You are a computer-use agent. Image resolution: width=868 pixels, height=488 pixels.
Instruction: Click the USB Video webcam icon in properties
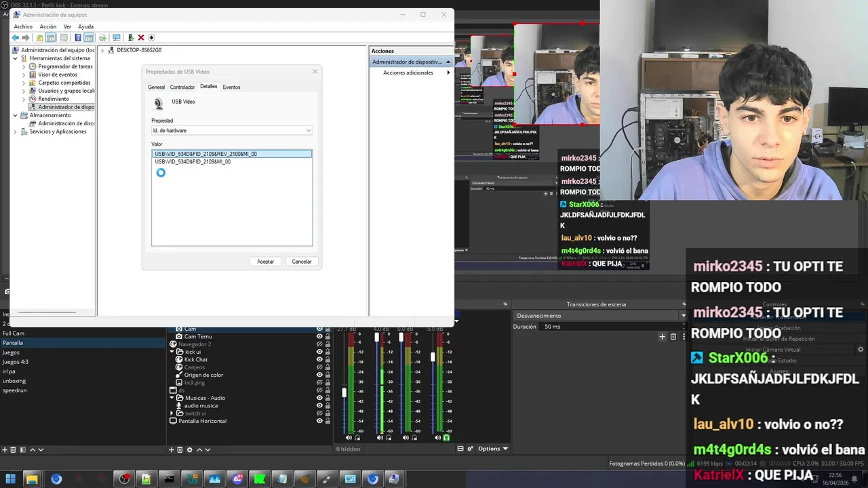(159, 104)
